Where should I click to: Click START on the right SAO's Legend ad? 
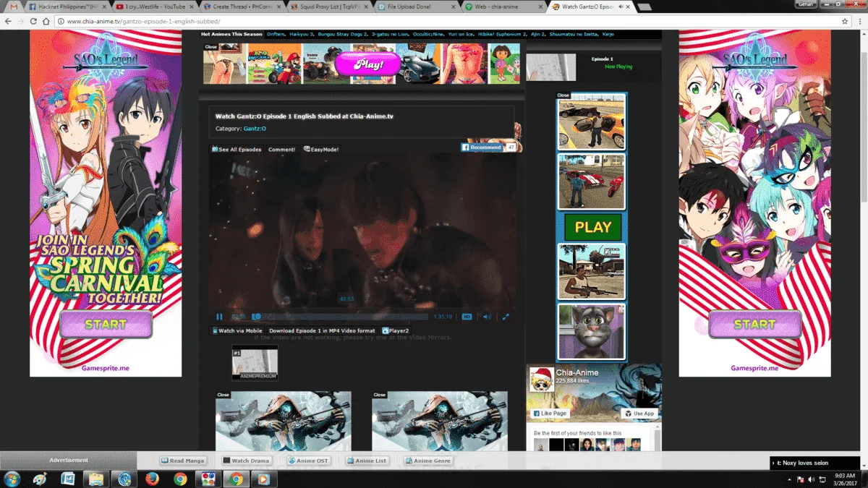(754, 325)
